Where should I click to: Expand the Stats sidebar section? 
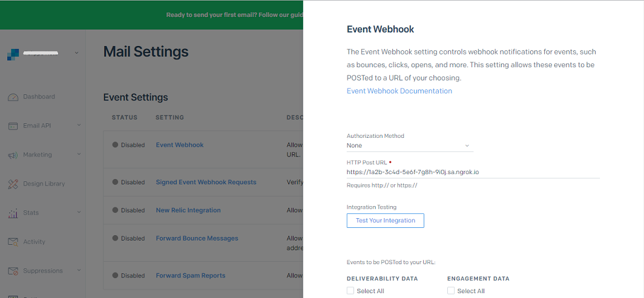79,212
